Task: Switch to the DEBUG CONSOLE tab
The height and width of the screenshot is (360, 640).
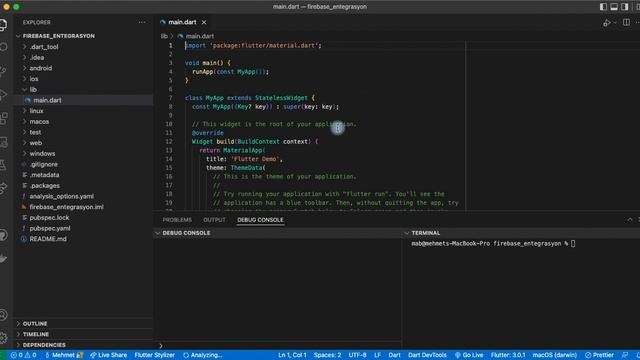Action: [x=260, y=220]
